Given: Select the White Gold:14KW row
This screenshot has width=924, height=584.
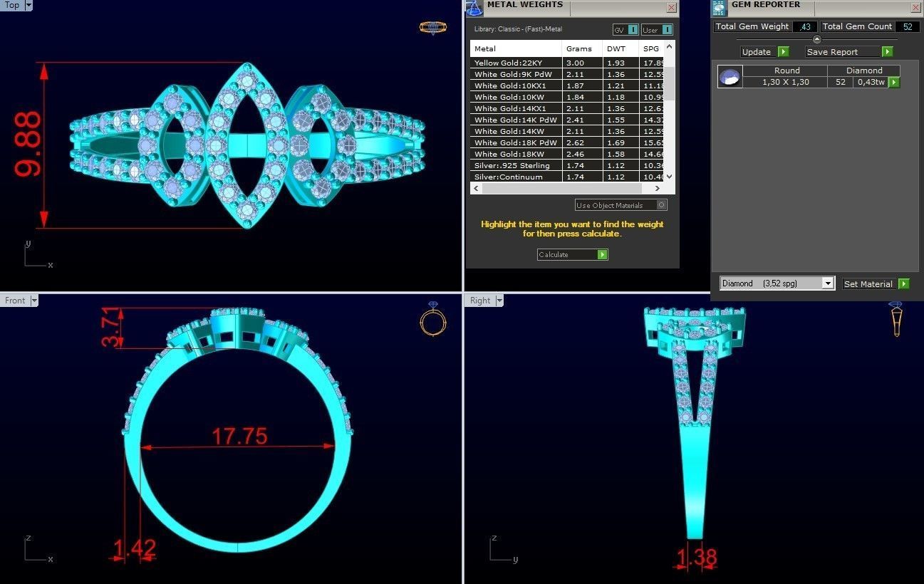Looking at the screenshot, I should [567, 131].
